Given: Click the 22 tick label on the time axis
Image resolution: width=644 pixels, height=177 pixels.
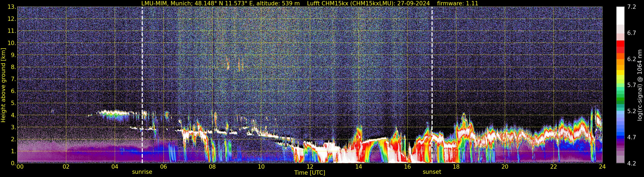Looking at the screenshot, I should [554, 167].
